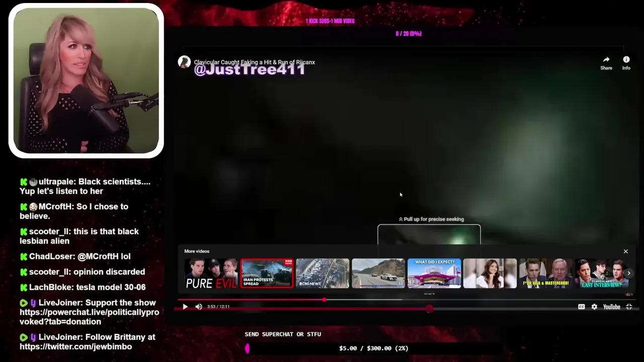Screen dimensions: 644x362
Task: Exit fullscreen with the shrink icon
Action: 629,307
